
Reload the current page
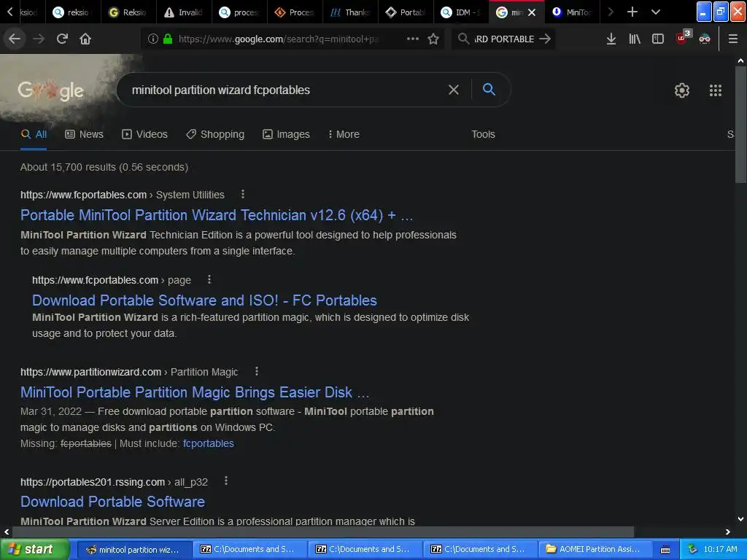click(x=62, y=39)
